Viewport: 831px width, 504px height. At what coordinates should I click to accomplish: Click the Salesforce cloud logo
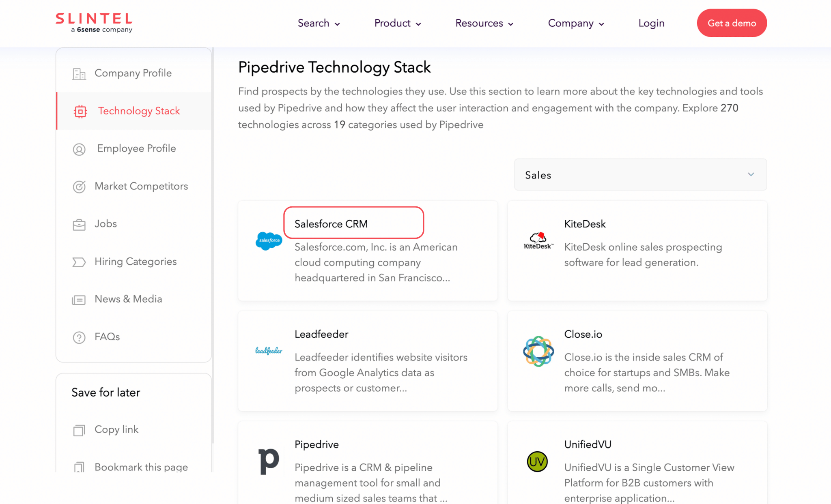(269, 241)
